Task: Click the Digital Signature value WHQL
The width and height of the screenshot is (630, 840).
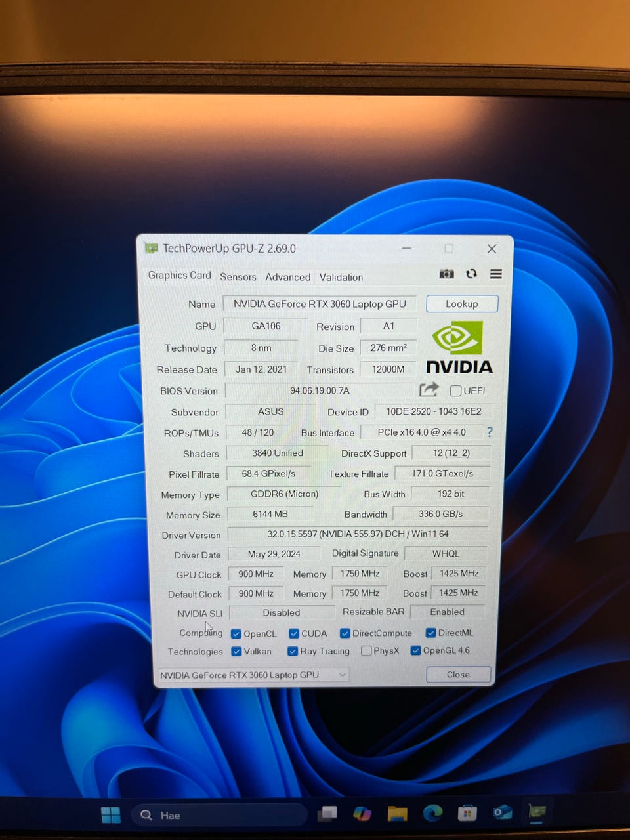Action: [x=446, y=553]
